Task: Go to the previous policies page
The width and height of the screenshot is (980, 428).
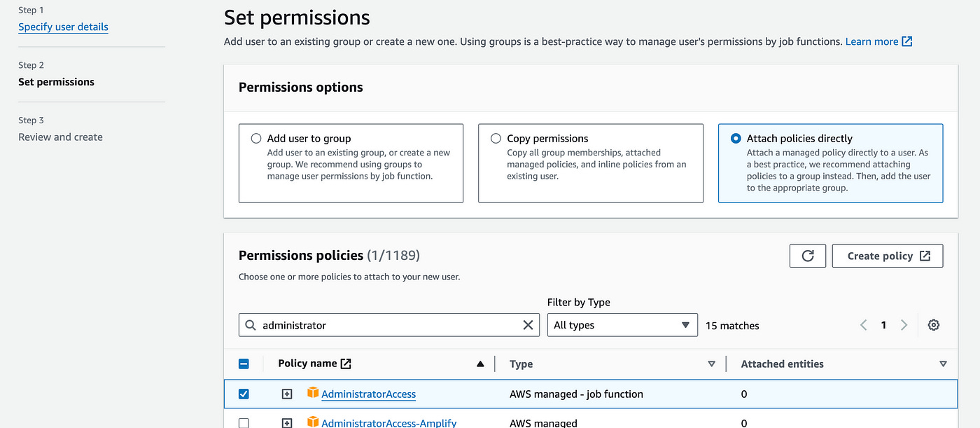Action: tap(864, 325)
